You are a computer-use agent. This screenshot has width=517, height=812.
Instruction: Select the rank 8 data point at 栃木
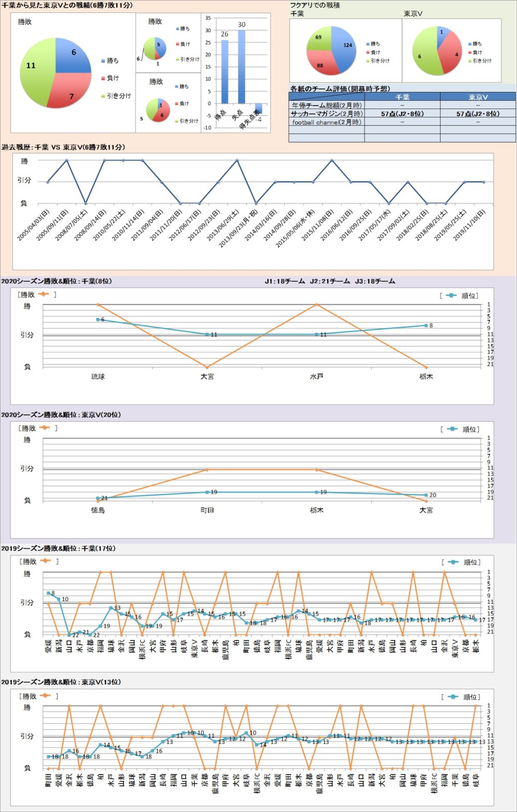[x=426, y=326]
